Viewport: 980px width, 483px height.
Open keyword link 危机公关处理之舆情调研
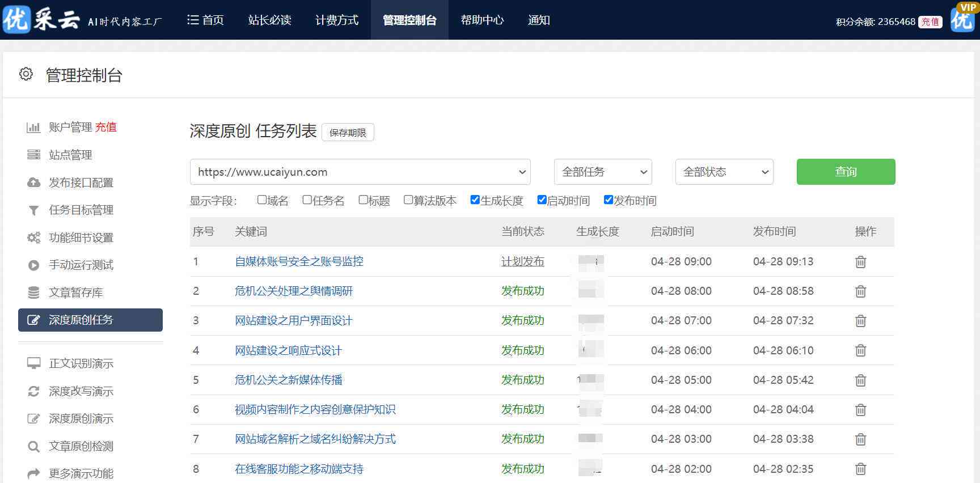point(294,291)
